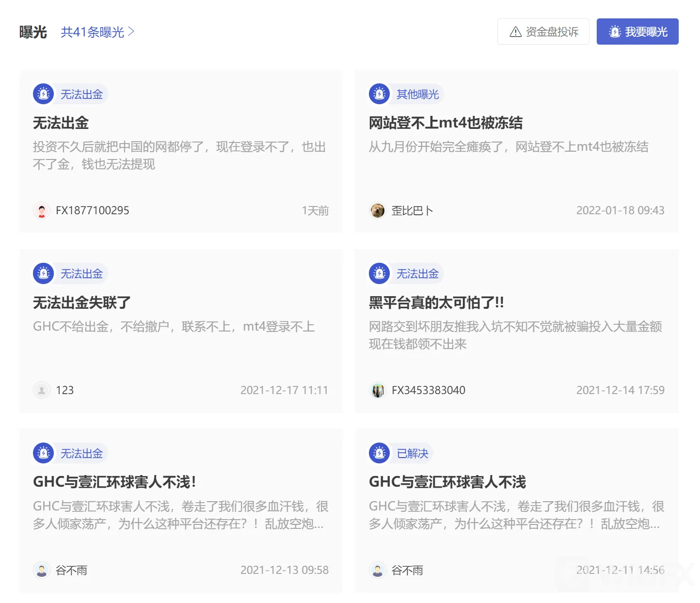Open the 共41条曝光 link
The width and height of the screenshot is (700, 603).
pyautogui.click(x=97, y=32)
